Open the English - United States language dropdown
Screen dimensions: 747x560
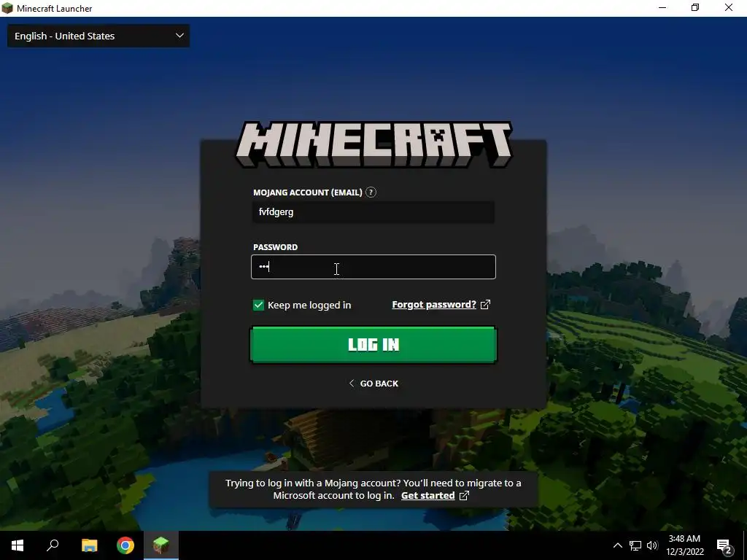coord(98,36)
